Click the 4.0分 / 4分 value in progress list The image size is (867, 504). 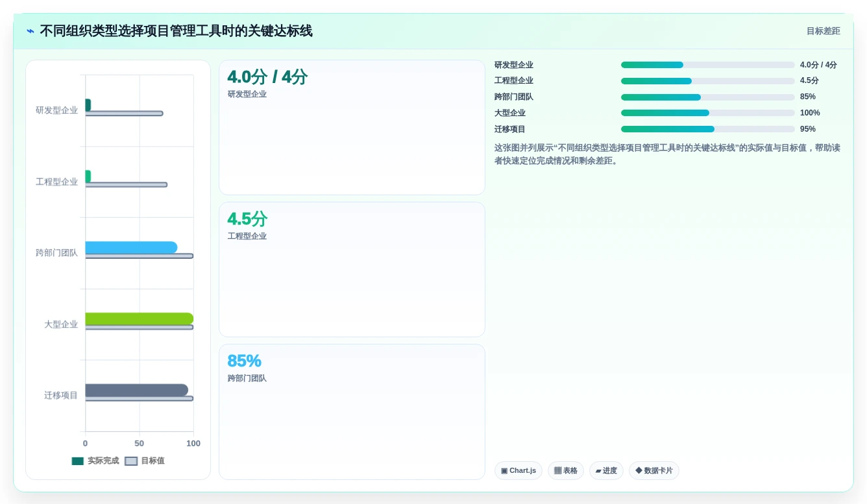(819, 65)
